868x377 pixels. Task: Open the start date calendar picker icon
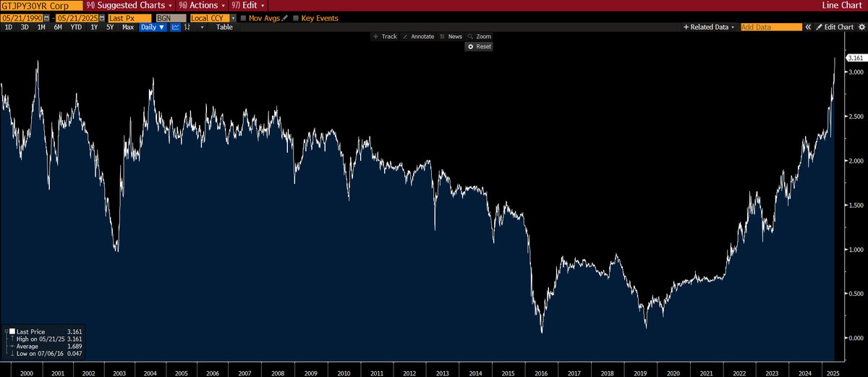point(47,18)
